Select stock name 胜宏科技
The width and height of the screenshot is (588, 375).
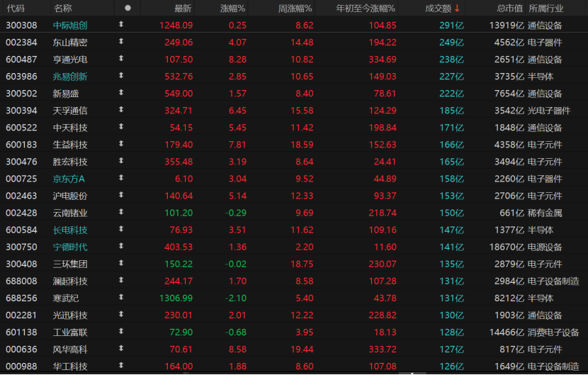pyautogui.click(x=70, y=162)
